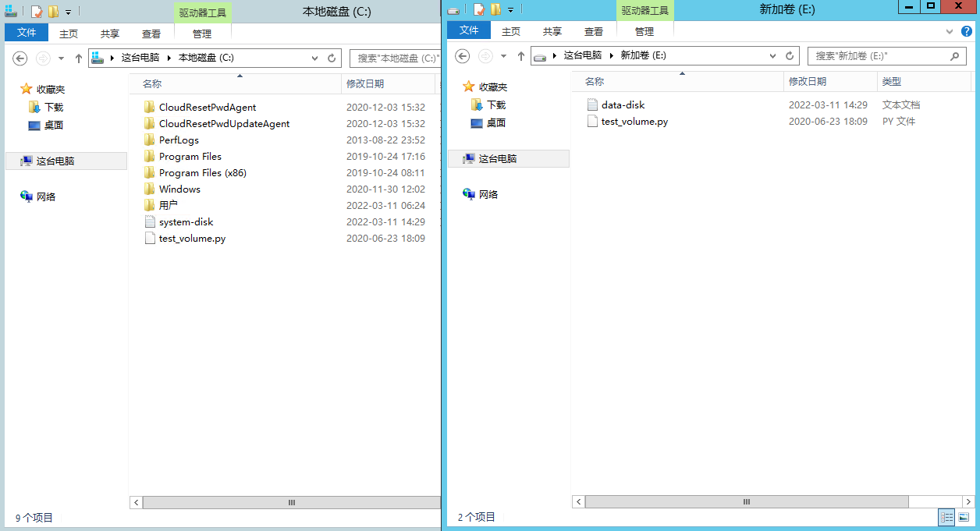Switch to the 查看 tab in the C: window
This screenshot has width=980, height=531.
(x=151, y=34)
